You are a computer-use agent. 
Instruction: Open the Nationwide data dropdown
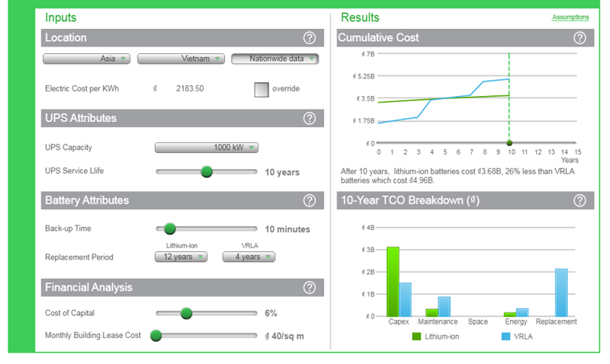coord(275,59)
